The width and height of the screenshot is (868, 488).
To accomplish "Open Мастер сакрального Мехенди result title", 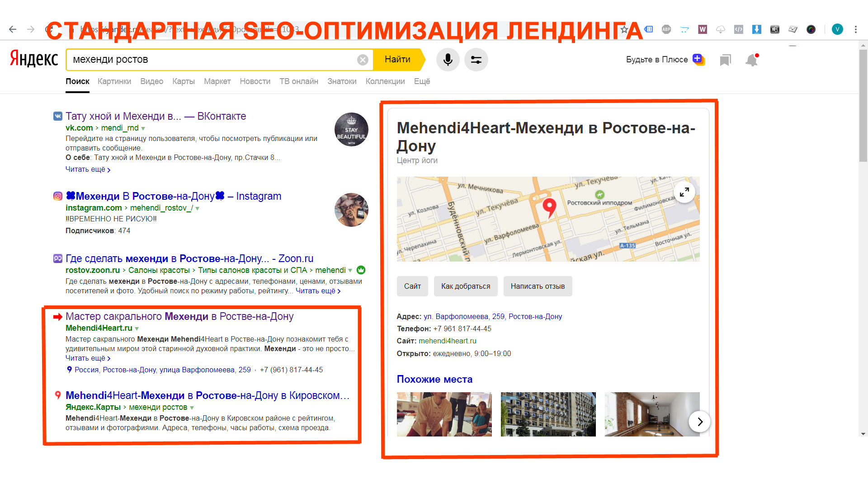I will tap(179, 316).
